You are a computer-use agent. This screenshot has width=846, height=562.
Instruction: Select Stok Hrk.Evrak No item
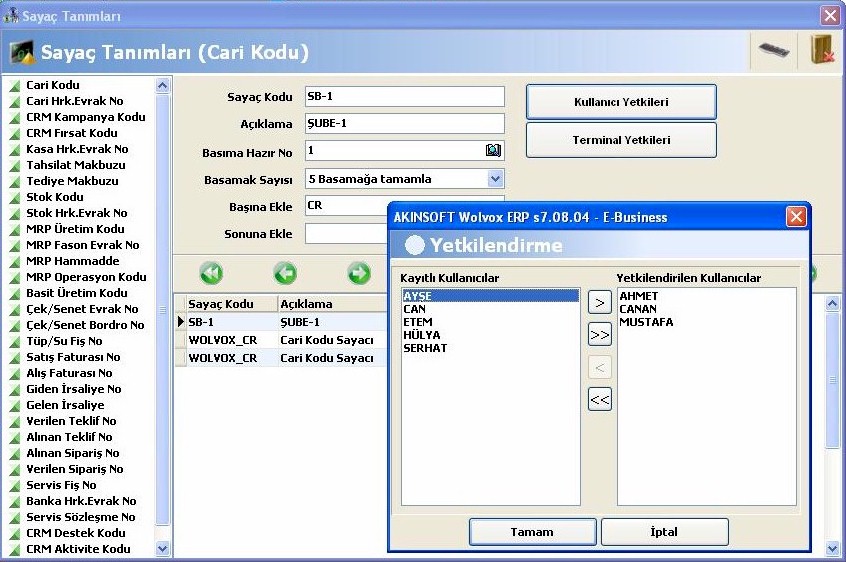[77, 213]
